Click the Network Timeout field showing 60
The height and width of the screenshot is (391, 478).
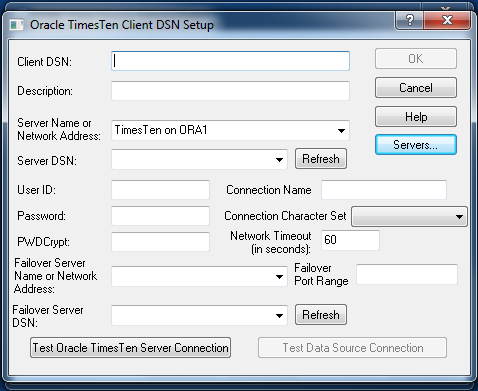coord(350,240)
